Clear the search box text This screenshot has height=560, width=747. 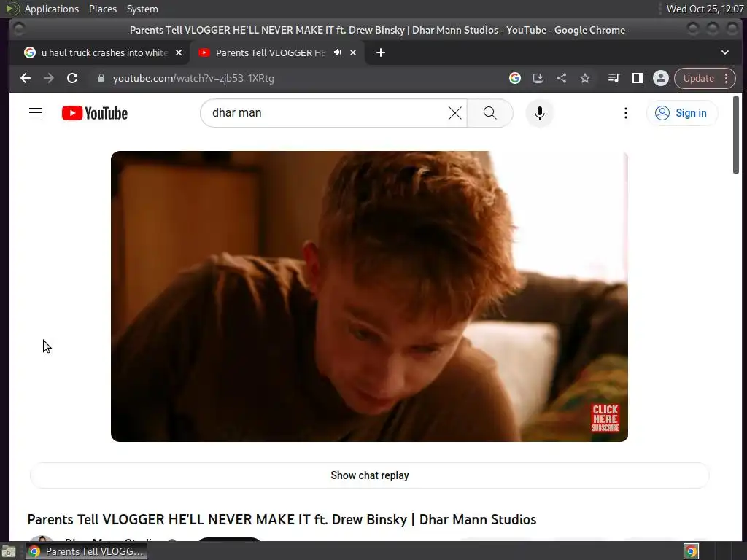point(455,113)
